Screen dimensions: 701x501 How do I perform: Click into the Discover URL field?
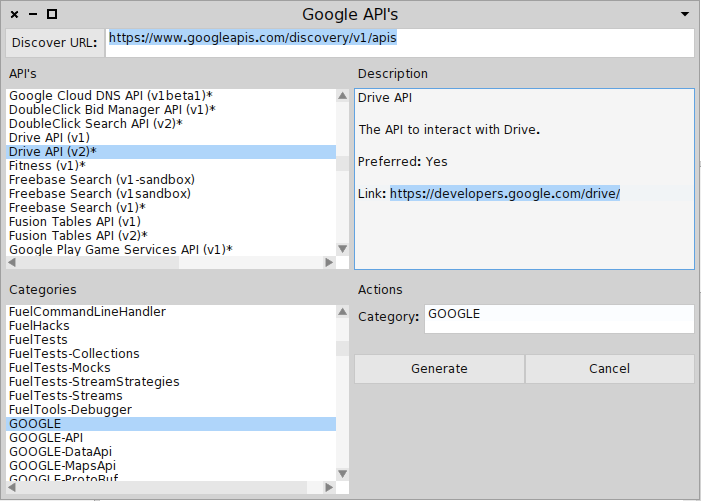[400, 43]
